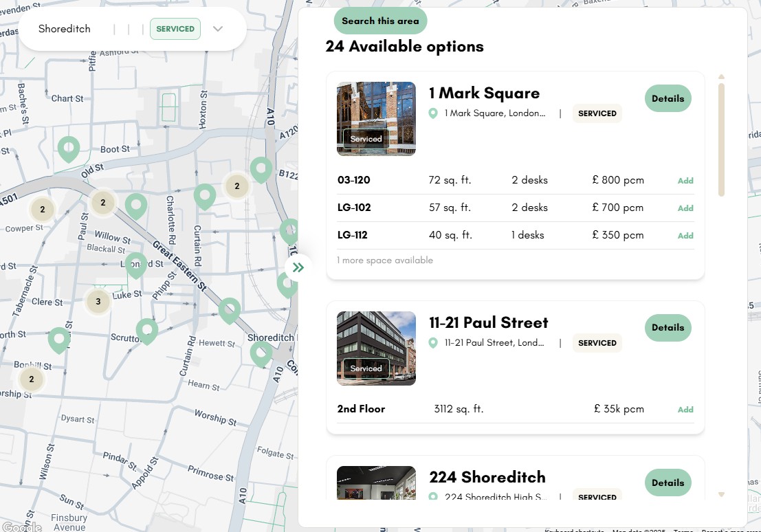Click '£ 700 pcm' price

click(618, 208)
